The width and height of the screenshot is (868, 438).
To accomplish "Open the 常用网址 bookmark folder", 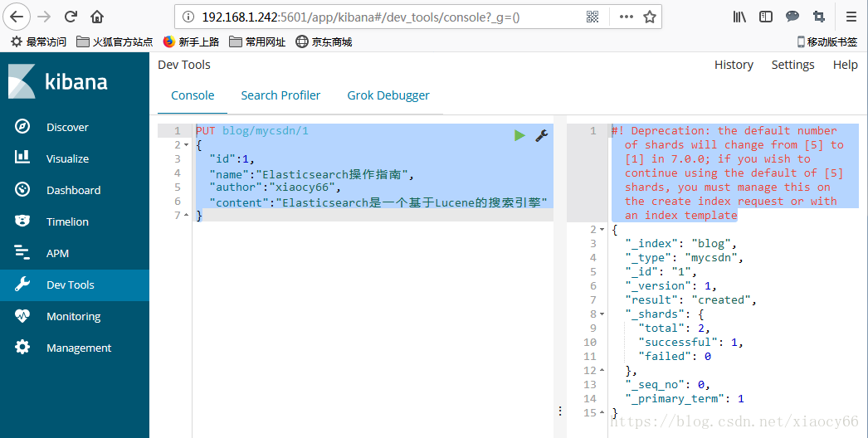I will click(257, 41).
